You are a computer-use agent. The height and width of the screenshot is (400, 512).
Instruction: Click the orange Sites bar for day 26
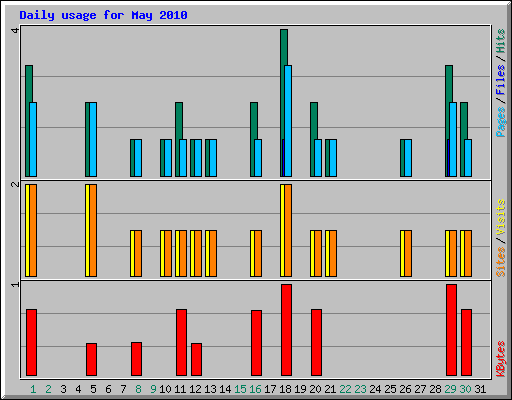point(408,253)
